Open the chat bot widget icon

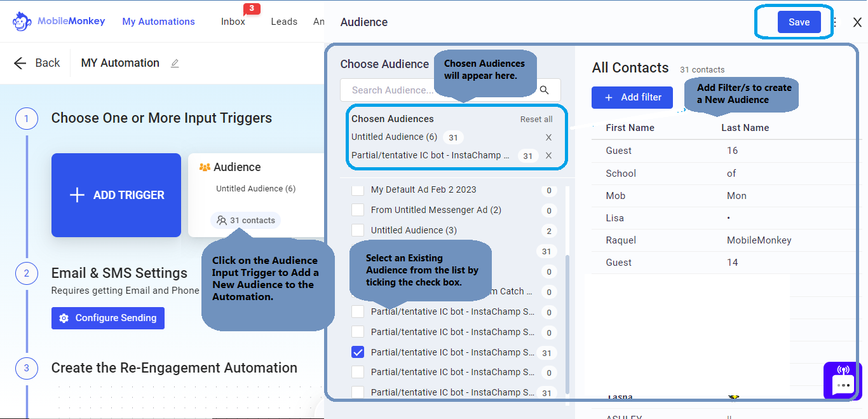843,381
